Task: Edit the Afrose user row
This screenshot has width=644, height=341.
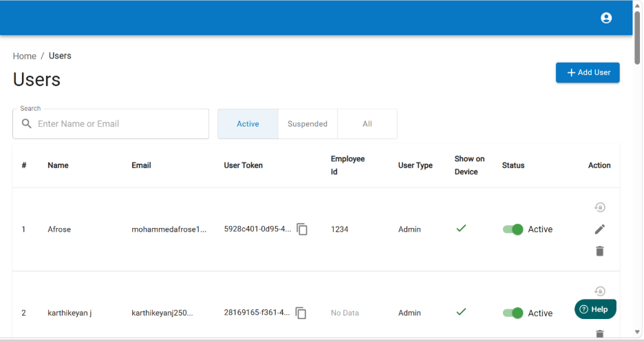Action: pyautogui.click(x=600, y=229)
